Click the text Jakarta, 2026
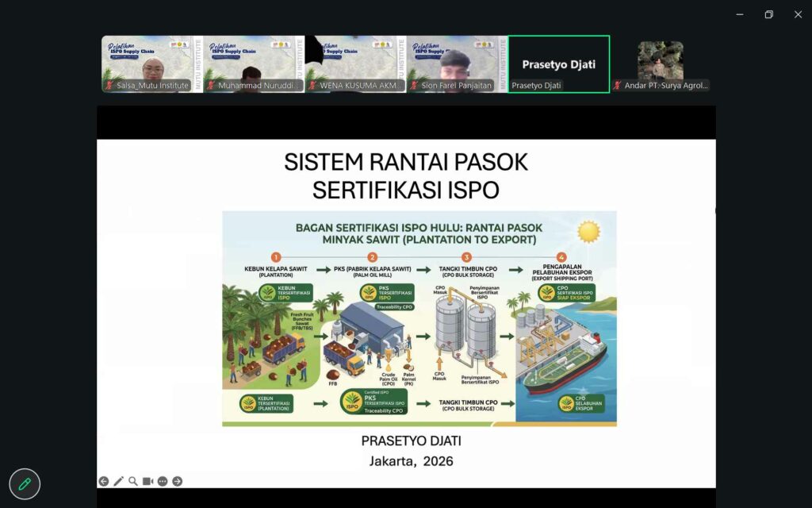 (x=412, y=461)
